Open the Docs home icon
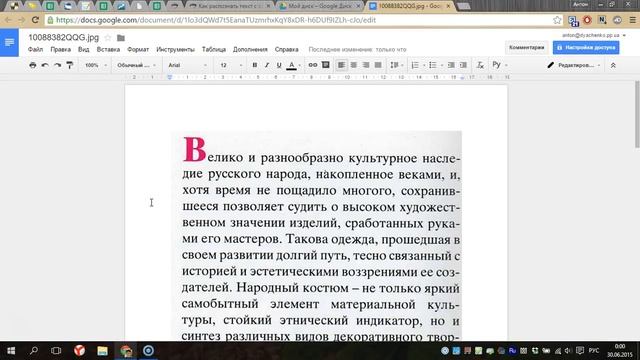Screen dimensions: 640x360 9,42
